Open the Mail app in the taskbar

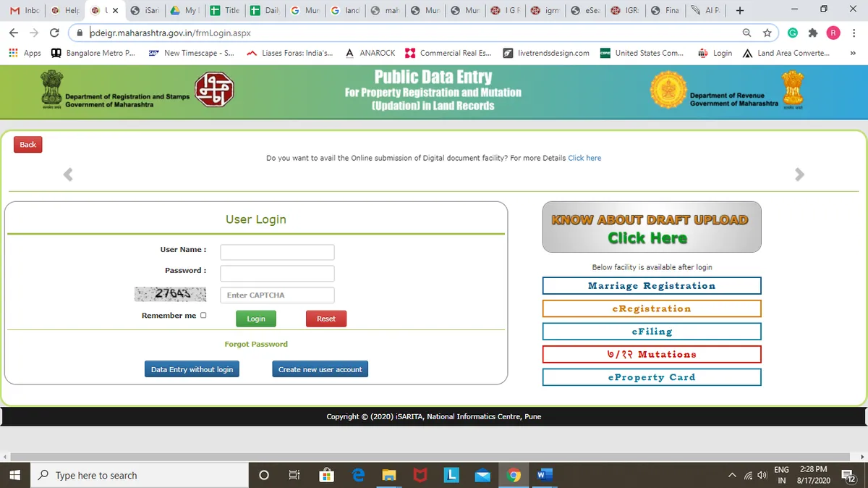coord(482,475)
